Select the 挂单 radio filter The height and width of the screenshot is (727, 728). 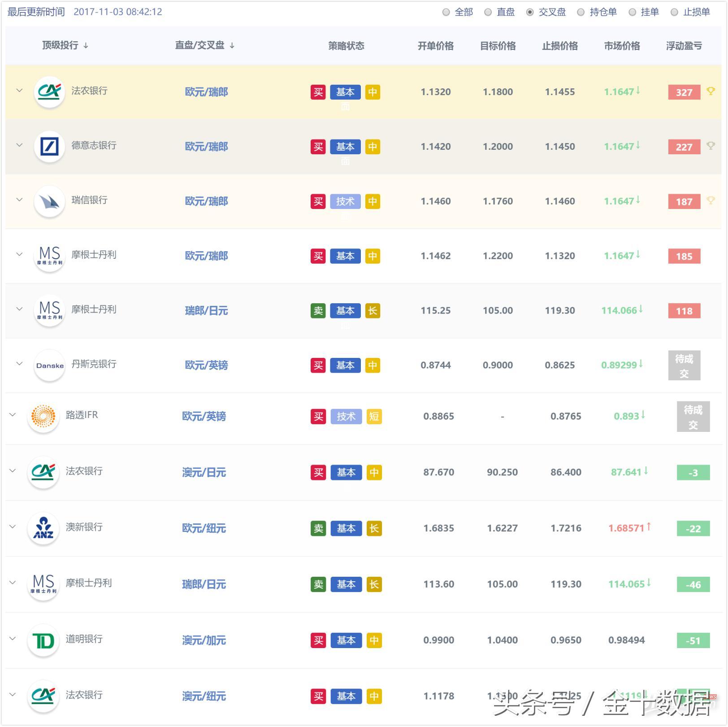point(632,13)
